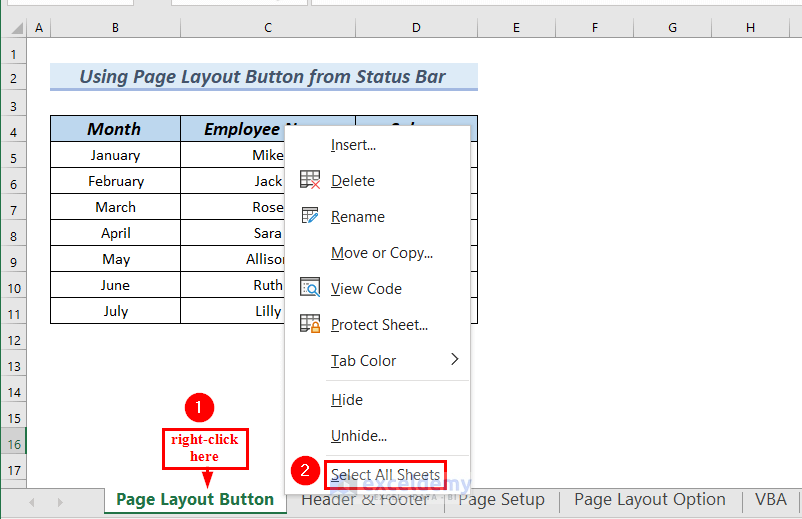The width and height of the screenshot is (802, 519).
Task: Click the View Code magnifier icon
Action: point(310,288)
